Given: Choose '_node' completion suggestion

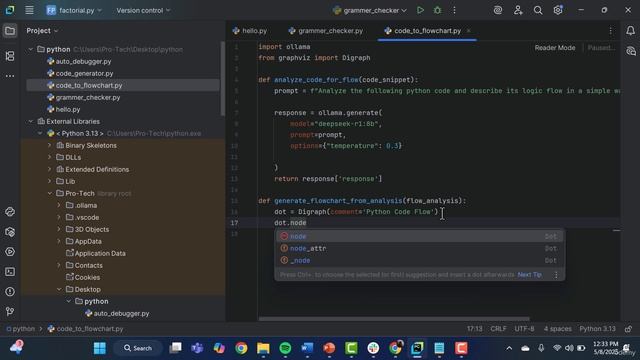Looking at the screenshot, I should [x=420, y=260].
